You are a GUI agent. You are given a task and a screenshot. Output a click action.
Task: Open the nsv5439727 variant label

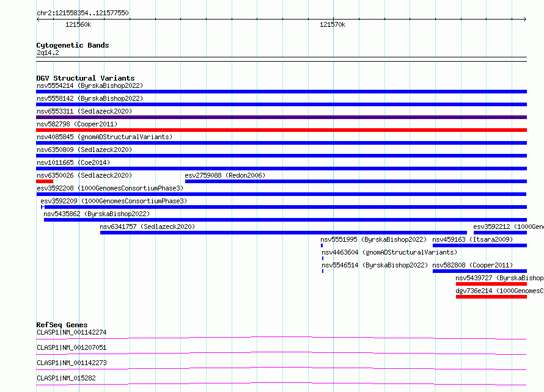pyautogui.click(x=499, y=278)
